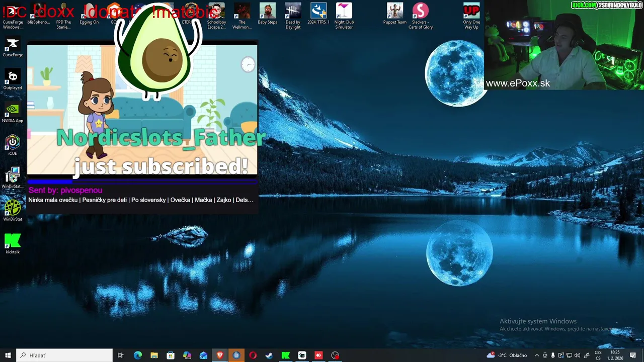Screen dimensions: 644x362
Task: Switch the CES CS keyboard language indicator
Action: point(598,355)
